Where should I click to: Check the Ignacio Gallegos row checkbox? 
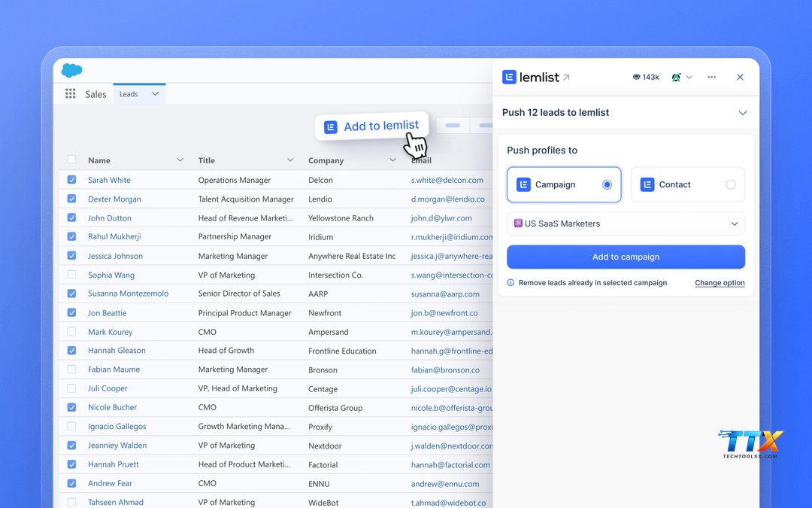click(71, 427)
